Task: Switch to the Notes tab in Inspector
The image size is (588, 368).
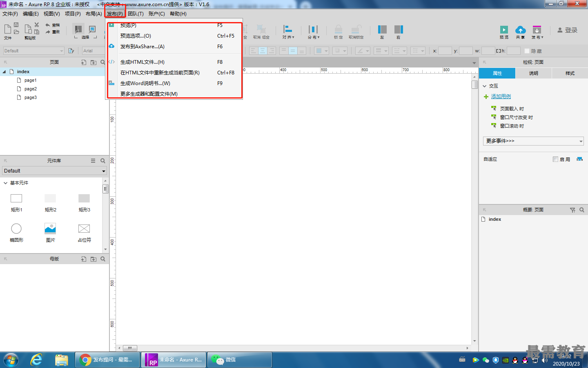Action: pyautogui.click(x=534, y=73)
